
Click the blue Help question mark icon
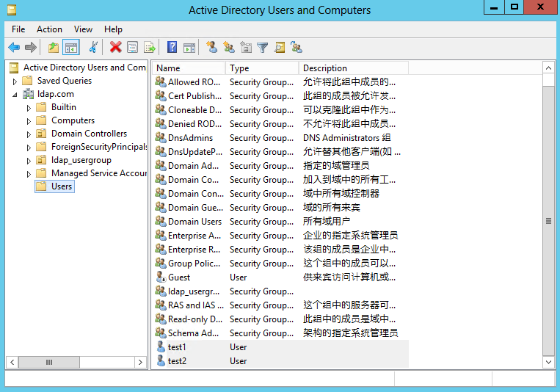click(172, 47)
